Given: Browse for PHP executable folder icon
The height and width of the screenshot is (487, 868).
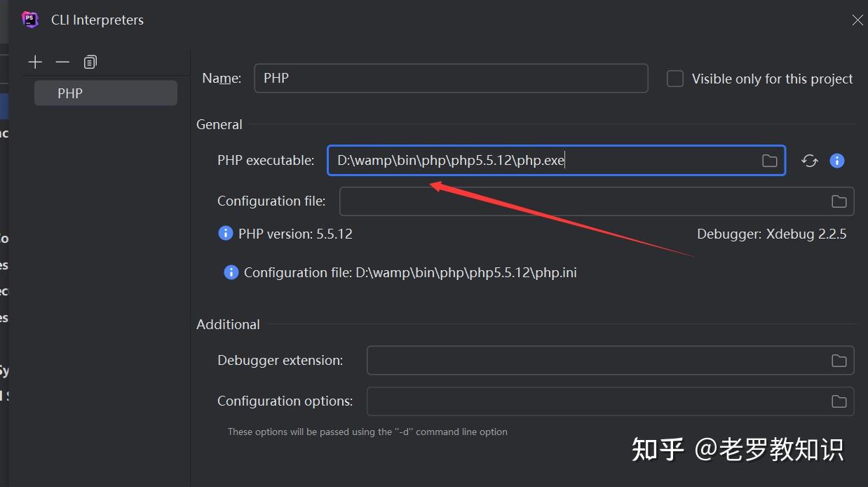Looking at the screenshot, I should pyautogui.click(x=769, y=161).
